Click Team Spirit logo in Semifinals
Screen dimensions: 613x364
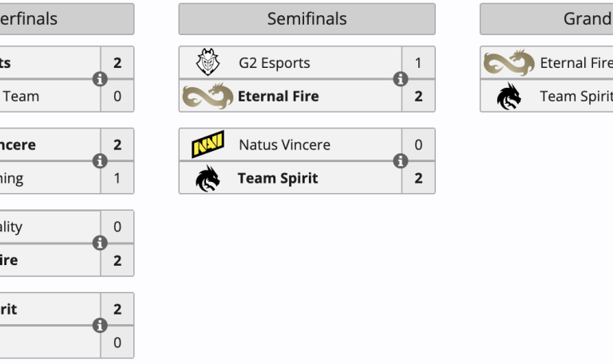tap(208, 179)
